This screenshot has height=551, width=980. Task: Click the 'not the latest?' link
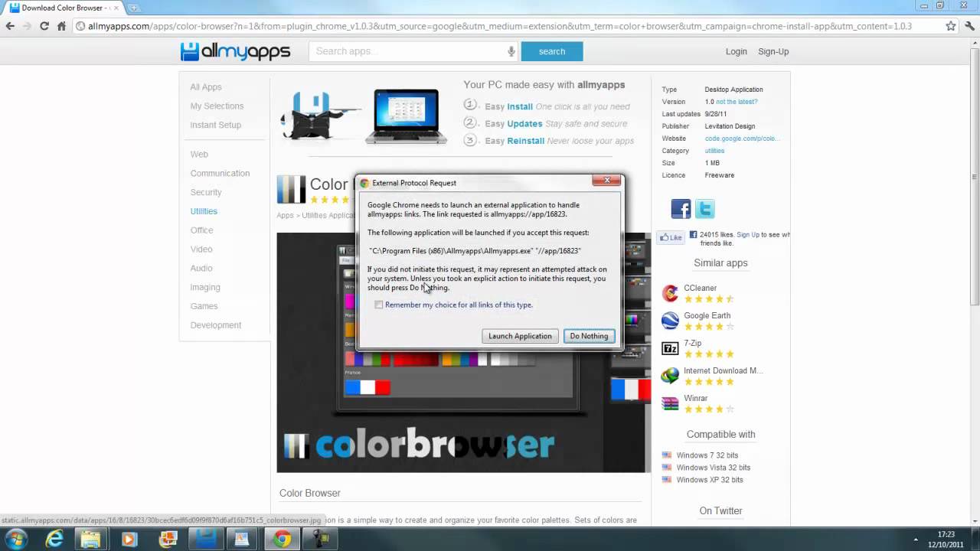[x=737, y=102]
